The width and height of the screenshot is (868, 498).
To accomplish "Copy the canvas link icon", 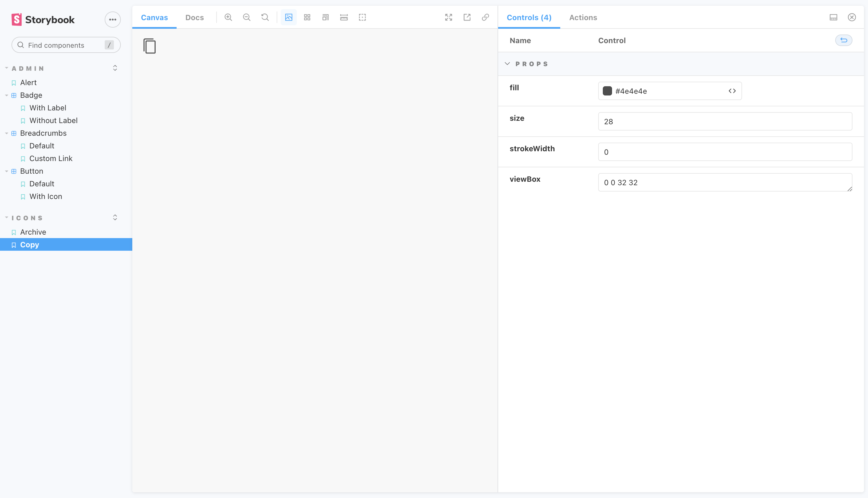I will (485, 17).
